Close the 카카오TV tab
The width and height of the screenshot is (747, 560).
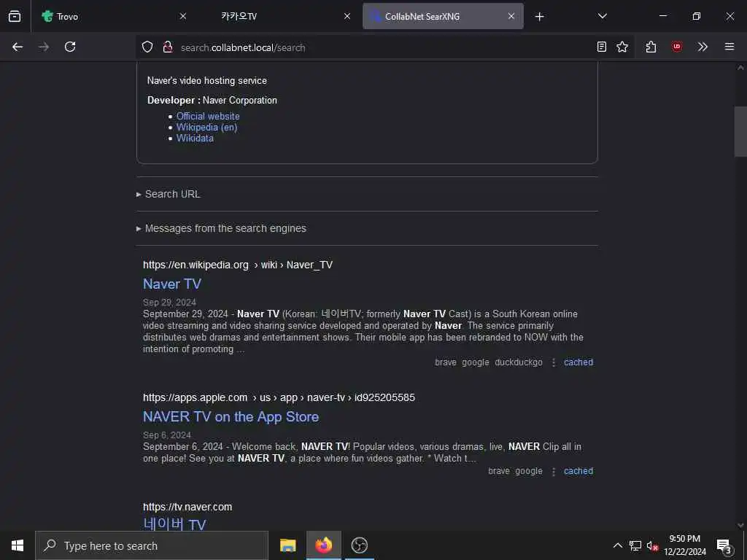pyautogui.click(x=347, y=16)
